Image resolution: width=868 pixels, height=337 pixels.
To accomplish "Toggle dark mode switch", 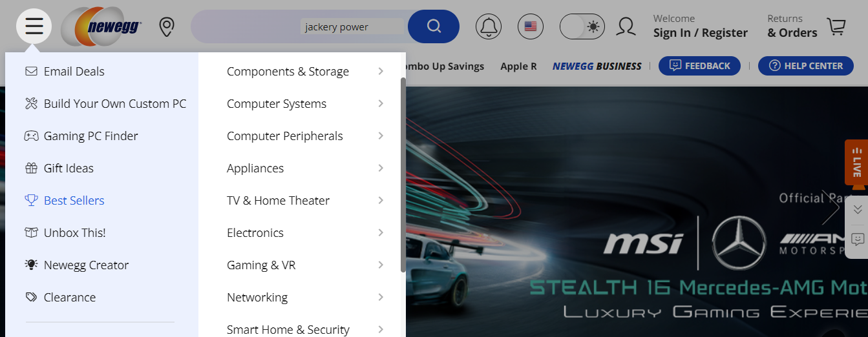I will pos(582,26).
